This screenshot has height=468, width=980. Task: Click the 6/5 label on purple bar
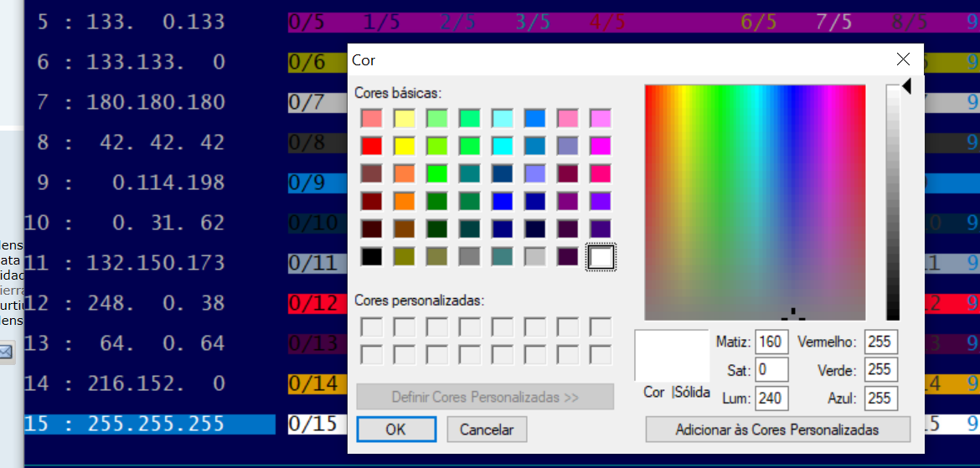click(759, 23)
